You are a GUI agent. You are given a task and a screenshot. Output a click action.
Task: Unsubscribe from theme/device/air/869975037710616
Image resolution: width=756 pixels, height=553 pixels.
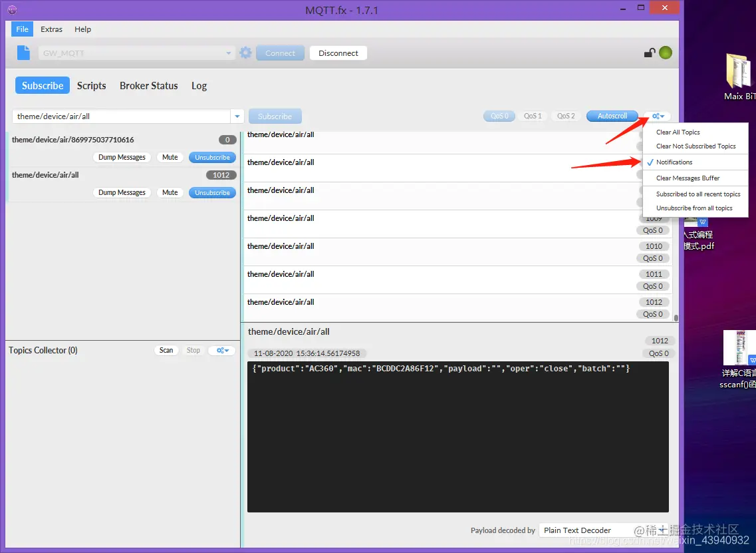[x=212, y=157]
